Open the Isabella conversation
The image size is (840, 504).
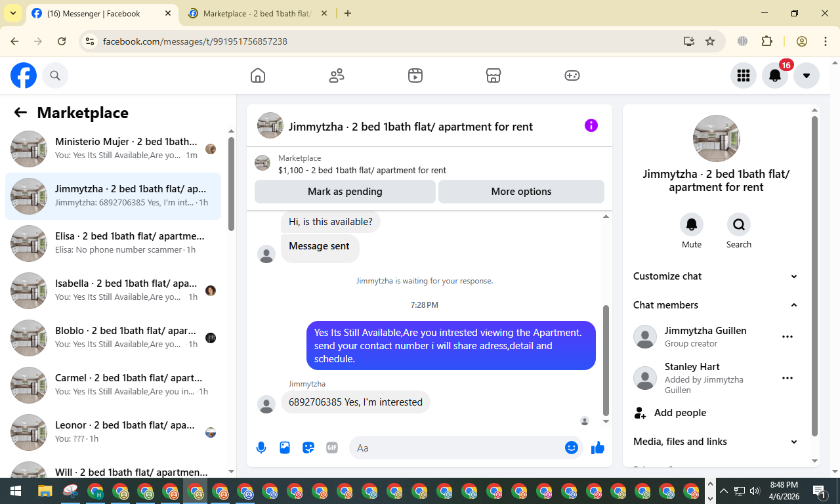[113, 291]
